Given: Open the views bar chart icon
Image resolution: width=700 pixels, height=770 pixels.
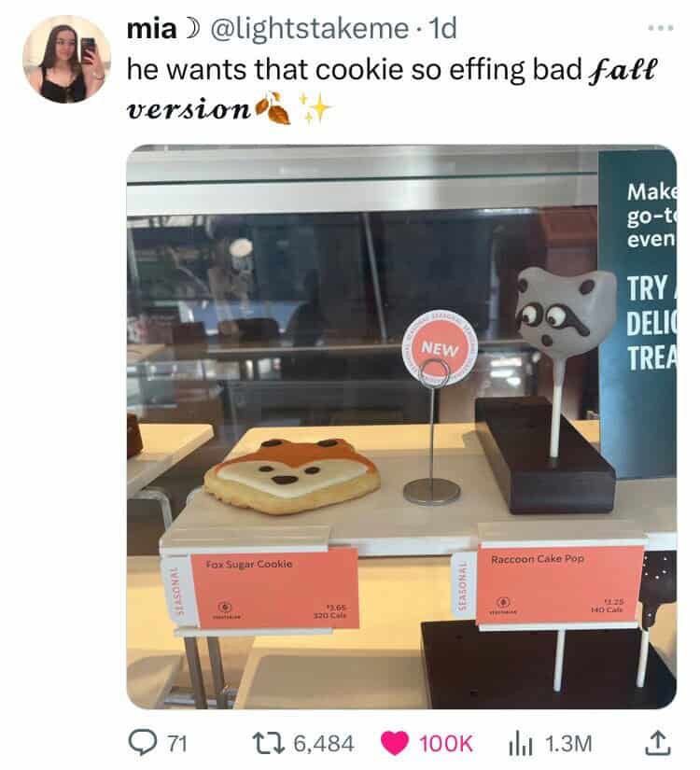Looking at the screenshot, I should pos(520,743).
